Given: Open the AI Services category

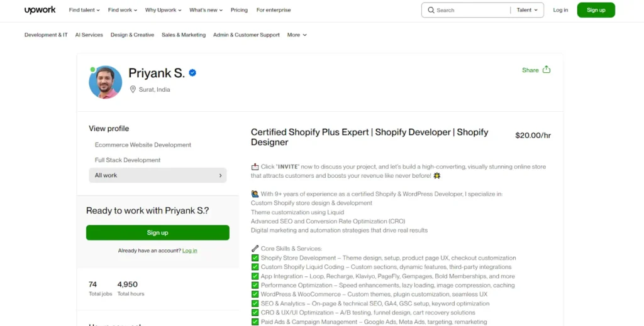Looking at the screenshot, I should coord(89,35).
